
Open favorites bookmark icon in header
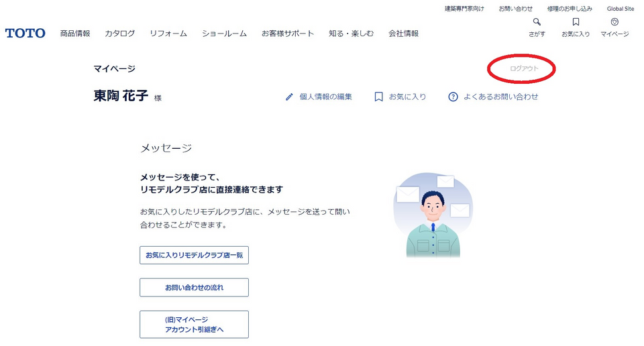576,22
